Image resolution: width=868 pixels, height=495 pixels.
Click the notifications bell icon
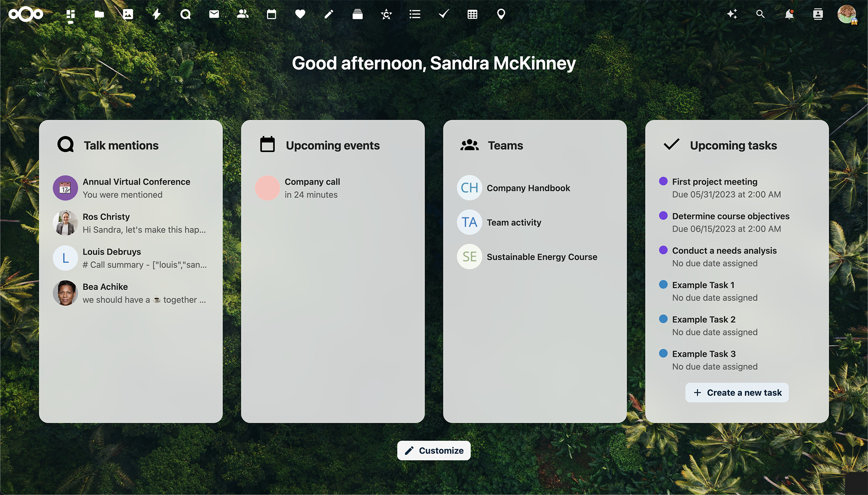point(789,13)
